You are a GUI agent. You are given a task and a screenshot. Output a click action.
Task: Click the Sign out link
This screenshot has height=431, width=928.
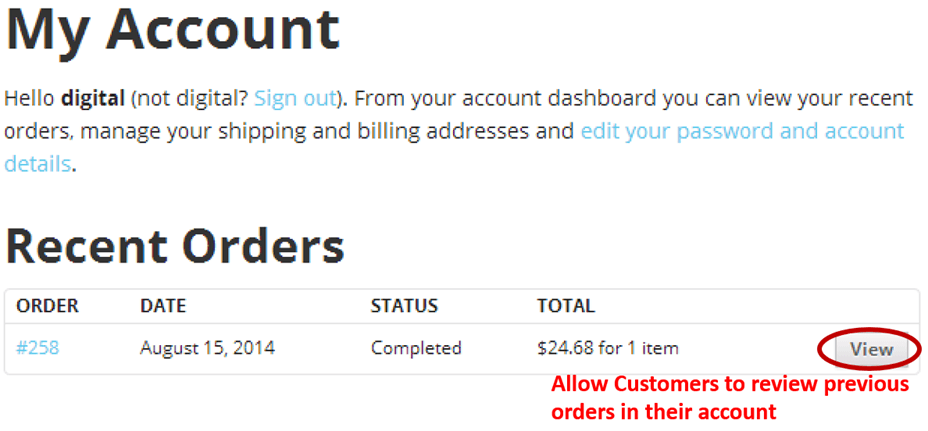pyautogui.click(x=295, y=98)
